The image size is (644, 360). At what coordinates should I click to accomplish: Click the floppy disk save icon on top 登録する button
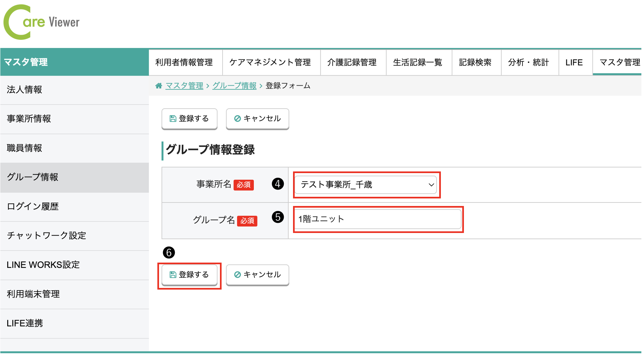coord(173,119)
